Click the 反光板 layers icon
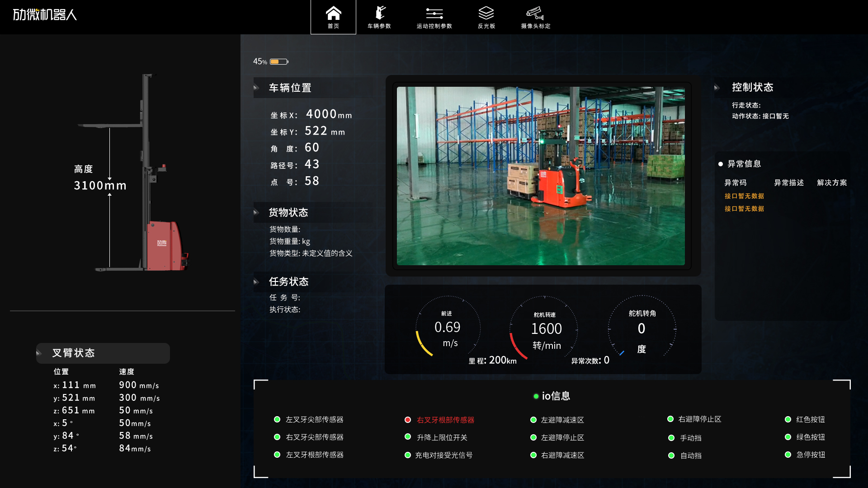 pos(486,13)
